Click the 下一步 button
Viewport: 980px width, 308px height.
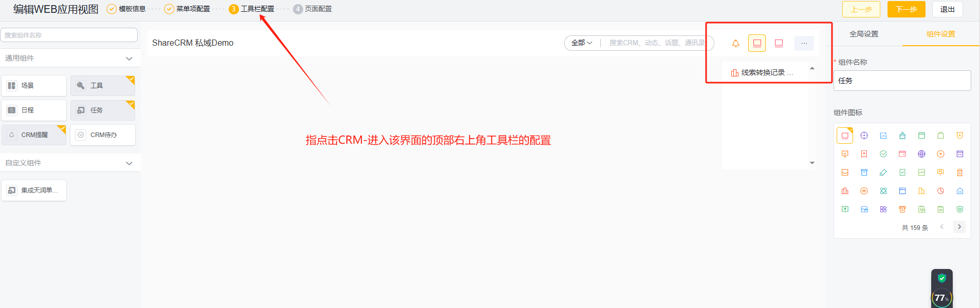[x=906, y=9]
